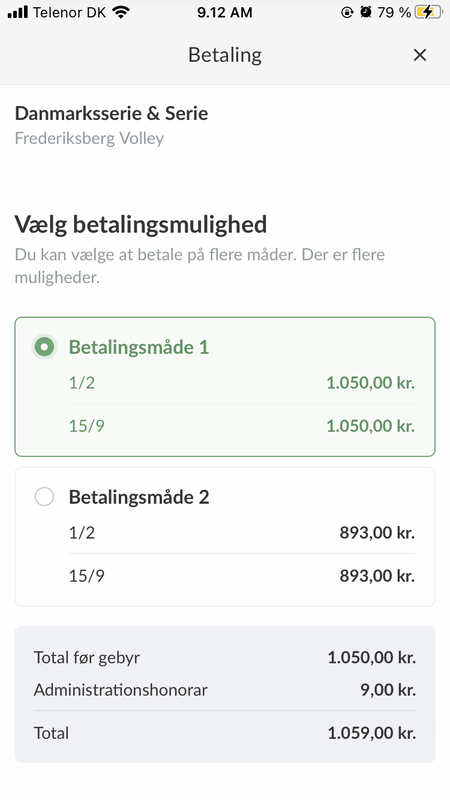This screenshot has height=800, width=450.
Task: Tap the Betalingsmåde 1 title text
Action: pos(139,347)
